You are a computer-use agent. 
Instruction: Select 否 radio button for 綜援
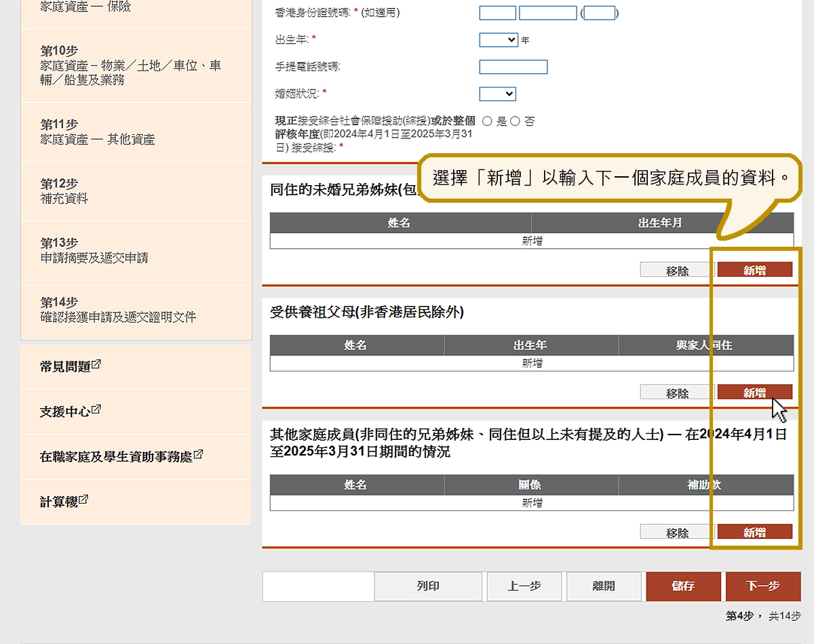[515, 121]
